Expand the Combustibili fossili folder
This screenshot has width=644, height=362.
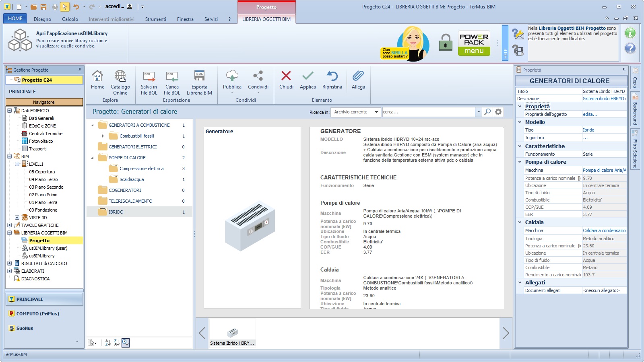click(103, 136)
